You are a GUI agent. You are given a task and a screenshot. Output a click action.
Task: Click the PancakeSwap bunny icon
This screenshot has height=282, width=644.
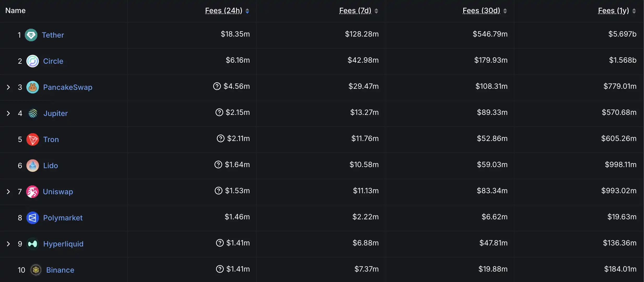tap(33, 87)
